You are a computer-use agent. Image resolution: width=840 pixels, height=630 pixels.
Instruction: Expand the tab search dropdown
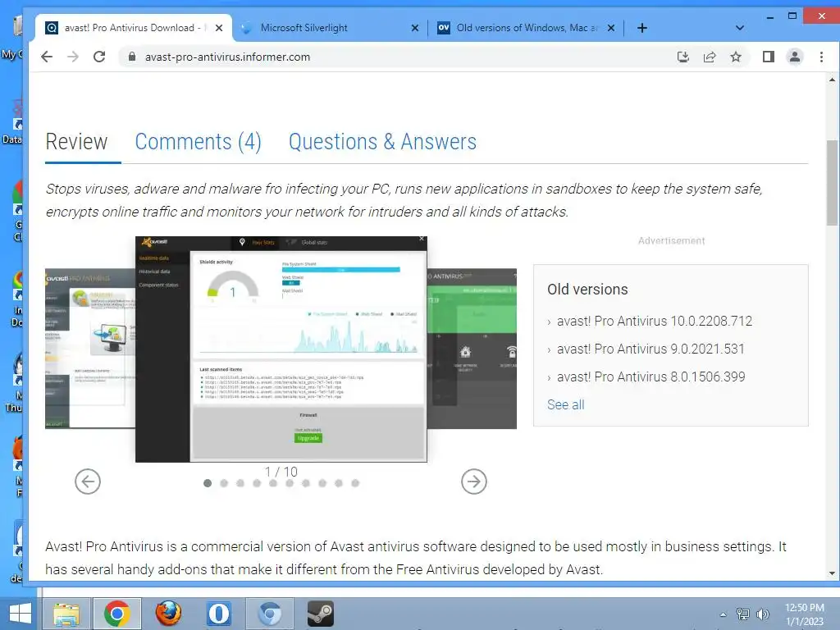(740, 28)
